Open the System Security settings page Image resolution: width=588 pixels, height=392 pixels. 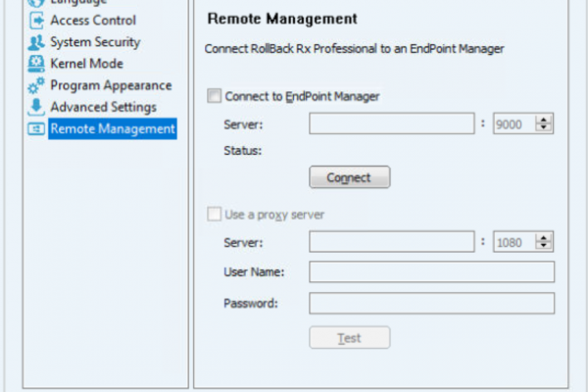pyautogui.click(x=95, y=42)
